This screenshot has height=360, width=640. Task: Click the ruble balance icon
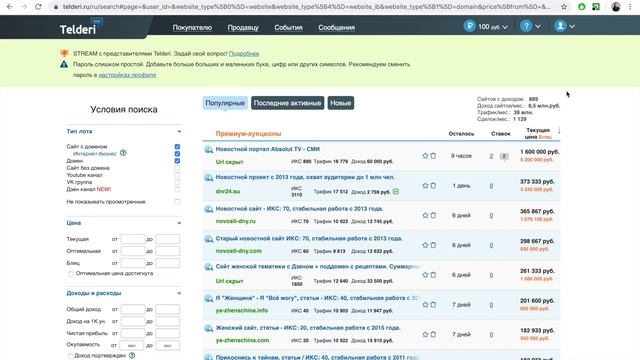point(469,26)
